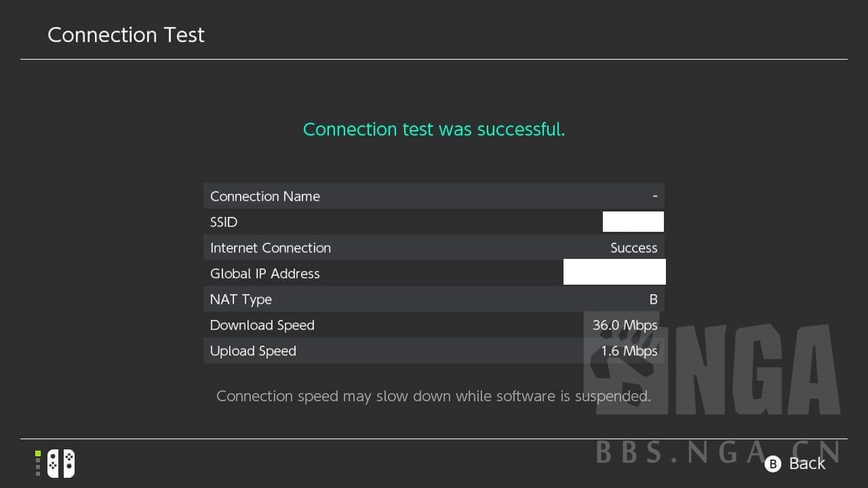The image size is (868, 488).
Task: Click the Joy-Con controller icon
Action: pos(60,463)
